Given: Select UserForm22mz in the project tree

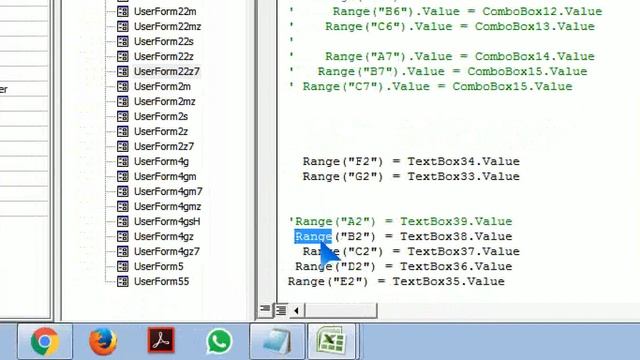Looking at the screenshot, I should 167,27.
